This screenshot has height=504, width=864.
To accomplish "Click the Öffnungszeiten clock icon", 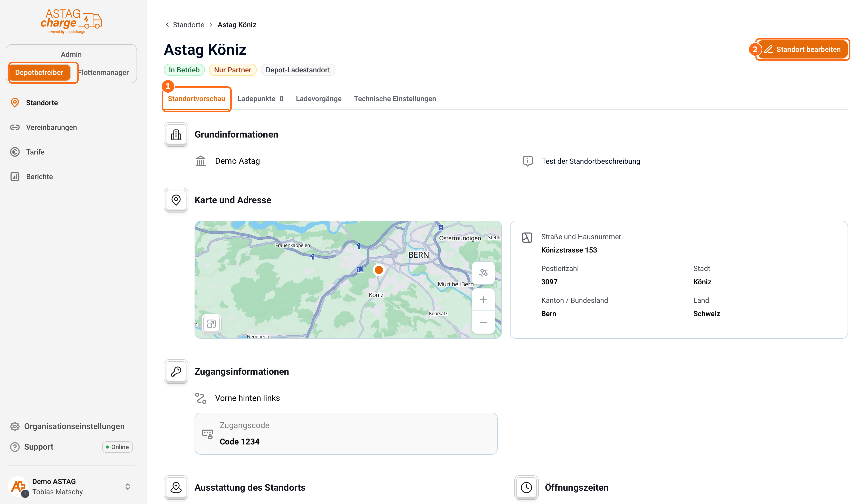I will [x=526, y=488].
